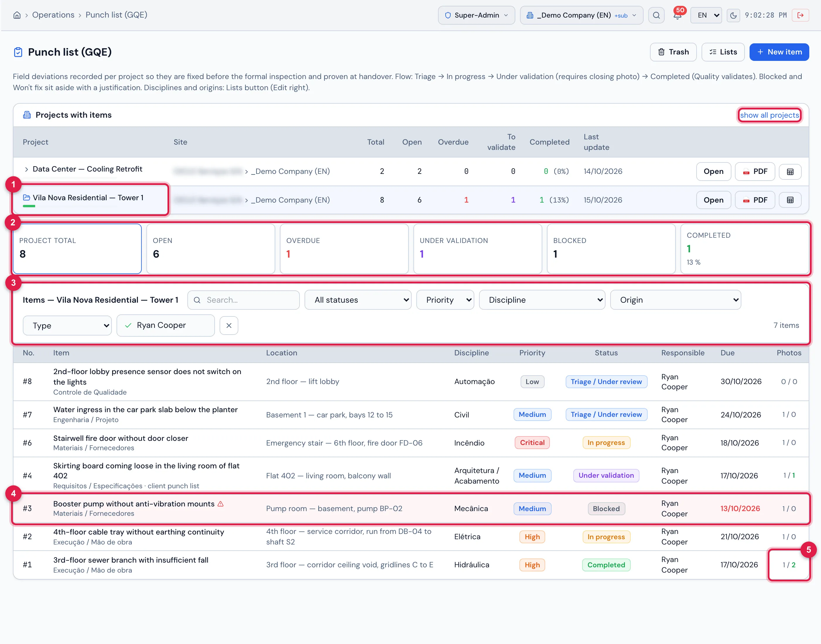Click the Operations breadcrumb link

[53, 15]
